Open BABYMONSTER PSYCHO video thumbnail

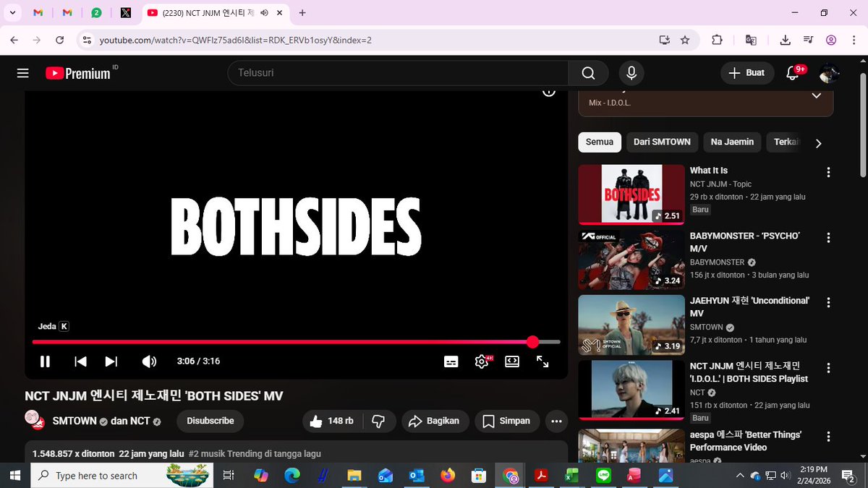(631, 260)
